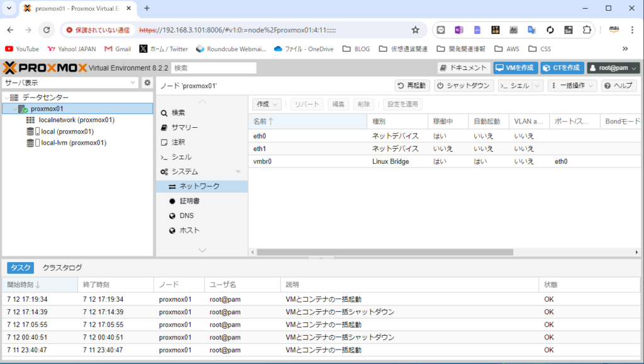
Task: Click the シャットダウン power button
Action: pos(464,86)
